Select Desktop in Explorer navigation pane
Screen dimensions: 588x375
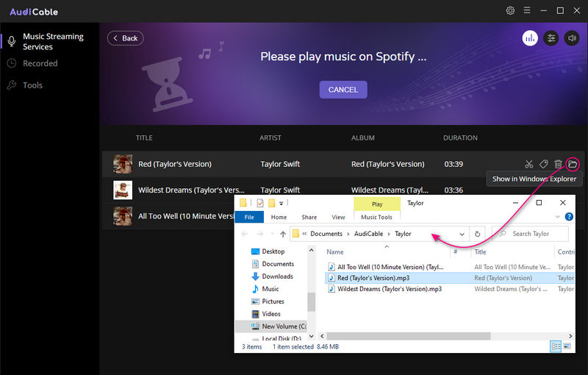(x=268, y=251)
